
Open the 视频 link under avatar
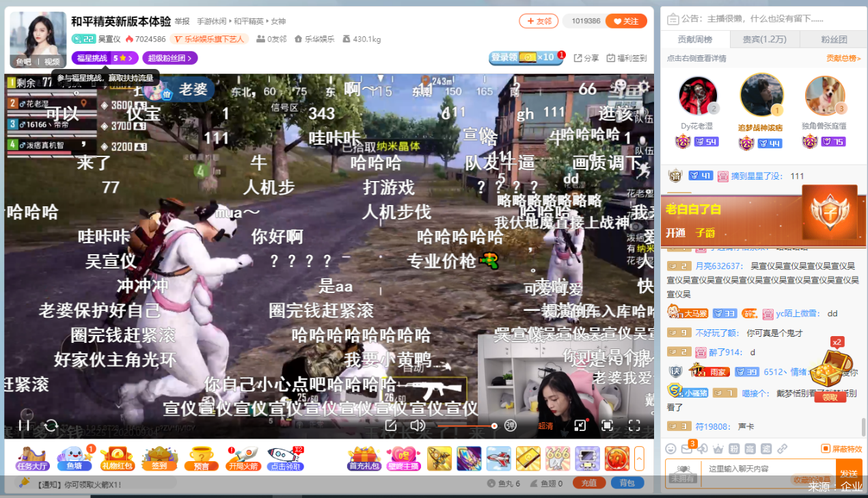pos(53,61)
